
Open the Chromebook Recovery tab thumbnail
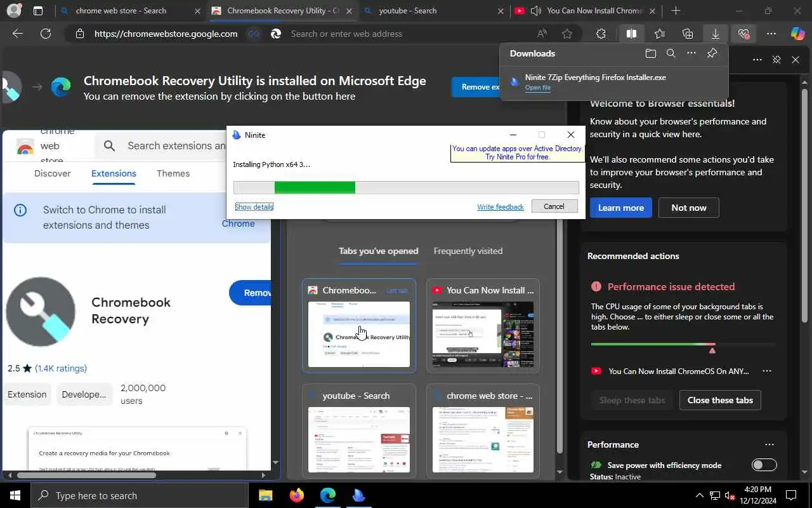pos(359,325)
